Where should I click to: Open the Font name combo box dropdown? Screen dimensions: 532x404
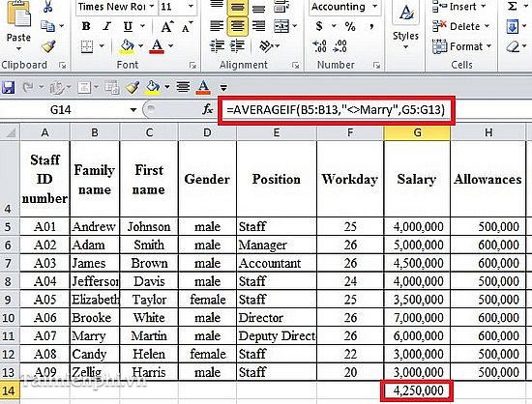pyautogui.click(x=152, y=7)
